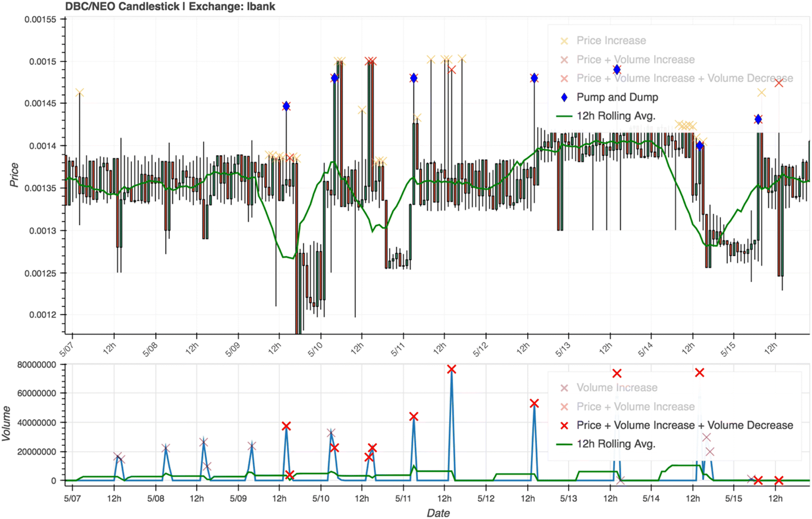This screenshot has width=812, height=519.
Task: Click red X near 0.00149 after 5/11 12h on price chart
Action: (452, 70)
